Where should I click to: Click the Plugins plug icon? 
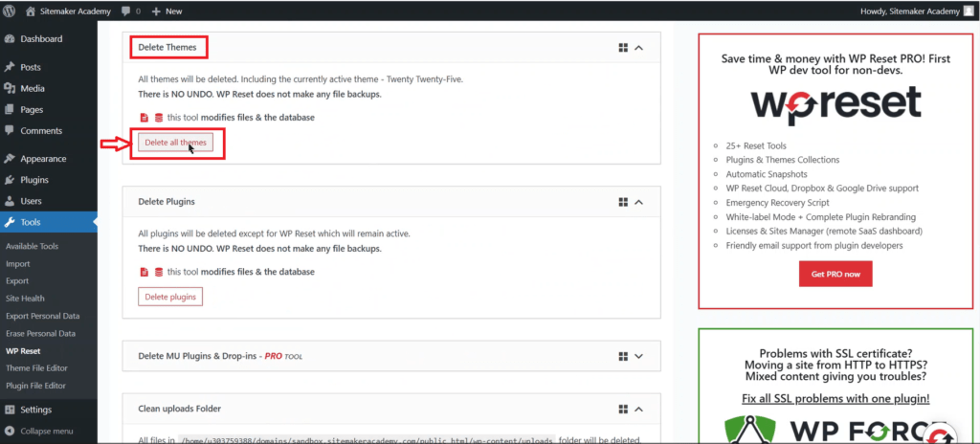[10, 180]
